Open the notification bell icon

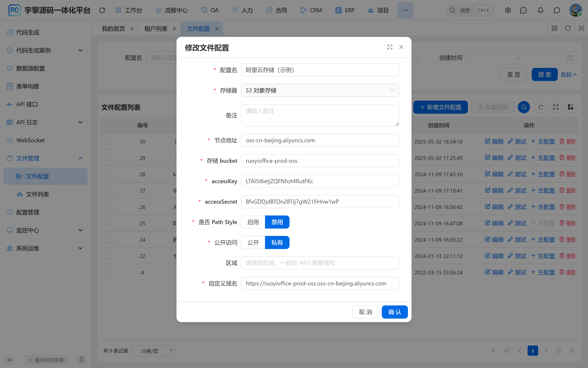point(540,10)
